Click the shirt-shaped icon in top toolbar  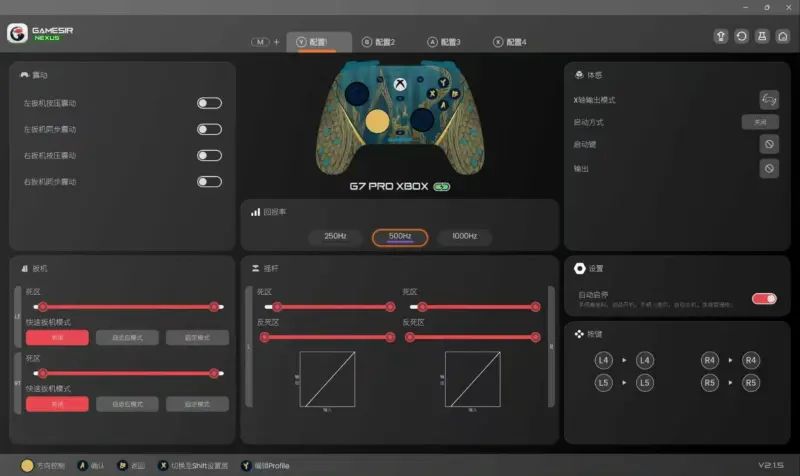click(x=721, y=36)
